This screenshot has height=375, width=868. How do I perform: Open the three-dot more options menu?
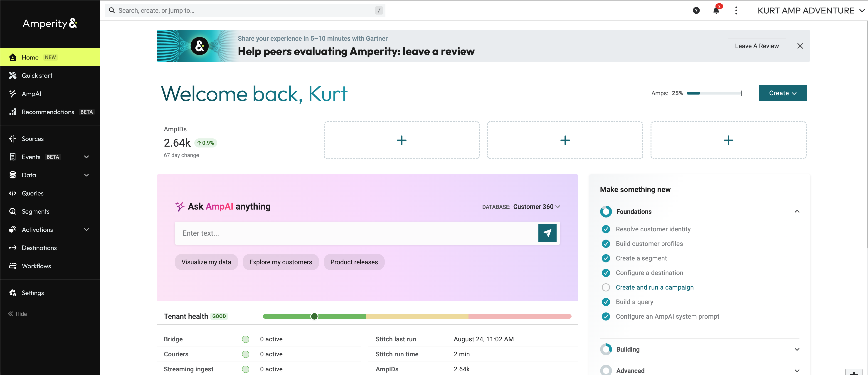(736, 10)
